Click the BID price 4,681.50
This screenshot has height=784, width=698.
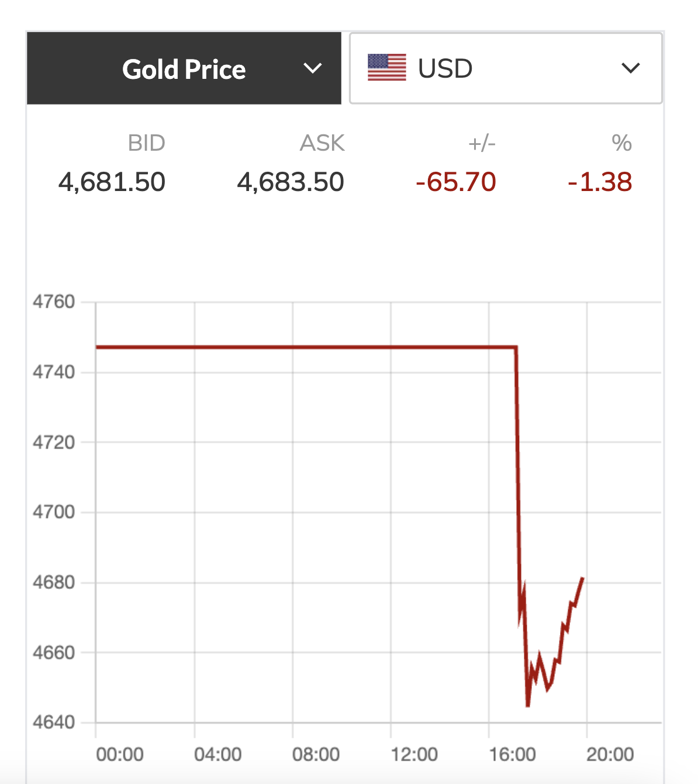pyautogui.click(x=112, y=182)
